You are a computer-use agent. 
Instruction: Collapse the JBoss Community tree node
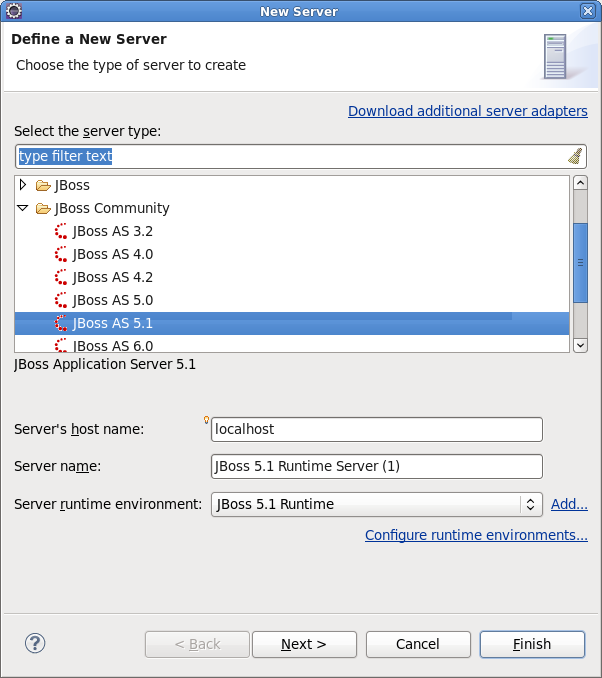tap(23, 208)
